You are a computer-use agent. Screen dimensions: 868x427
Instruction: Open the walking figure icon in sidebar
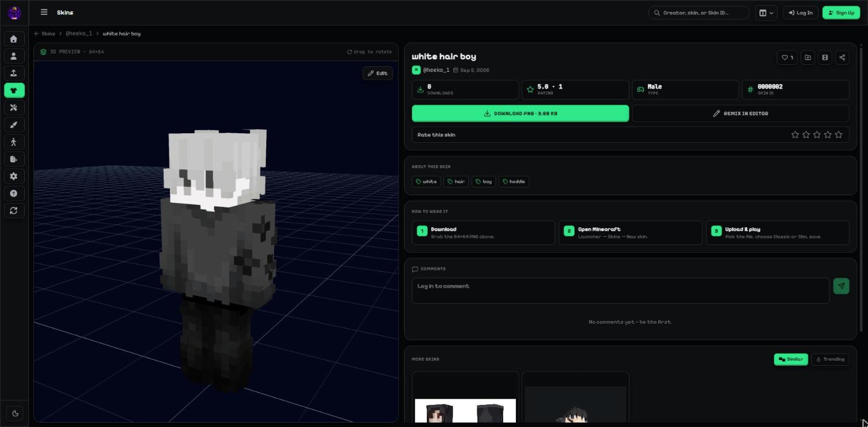pyautogui.click(x=14, y=142)
